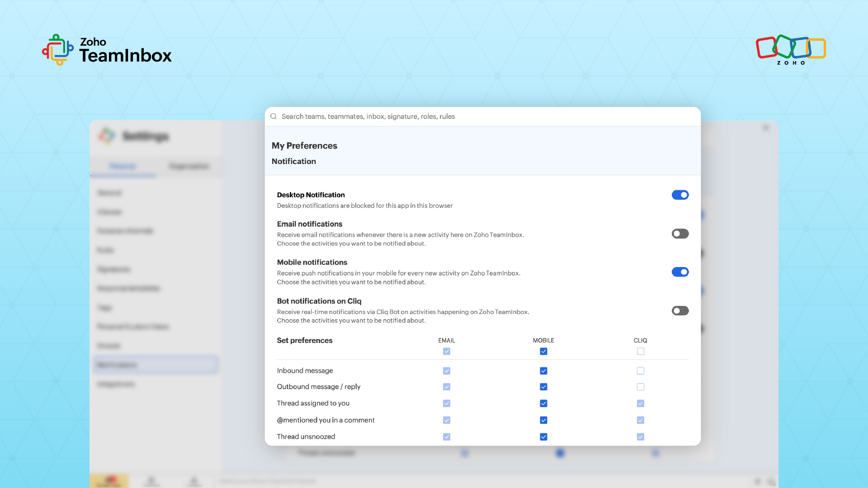The width and height of the screenshot is (868, 488).
Task: Toggle Outbound message / reply email checkbox
Action: point(447,387)
